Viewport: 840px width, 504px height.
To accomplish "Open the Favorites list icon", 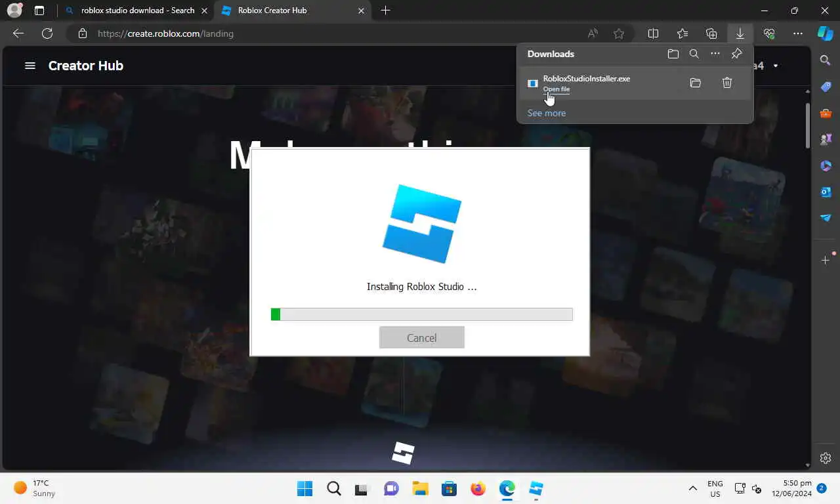I will tap(682, 33).
